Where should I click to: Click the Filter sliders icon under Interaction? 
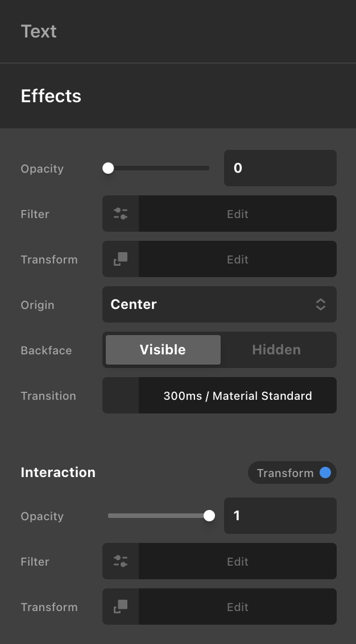pyautogui.click(x=121, y=561)
